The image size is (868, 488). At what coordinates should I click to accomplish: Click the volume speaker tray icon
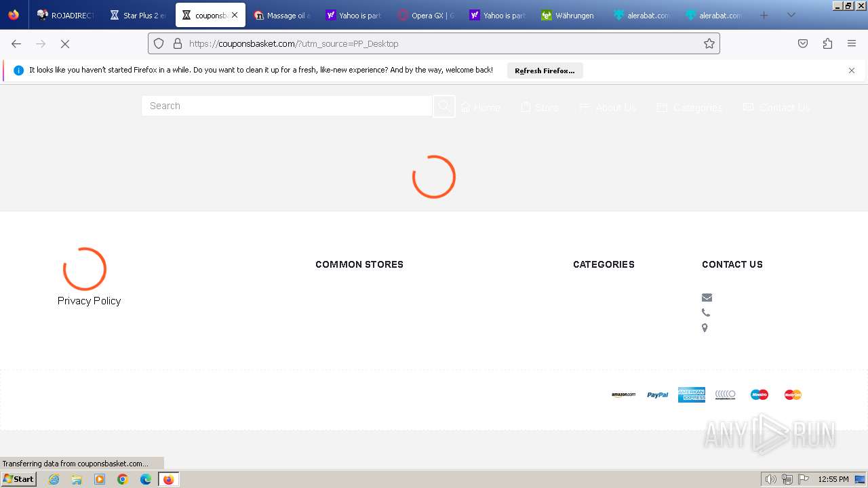(x=771, y=479)
